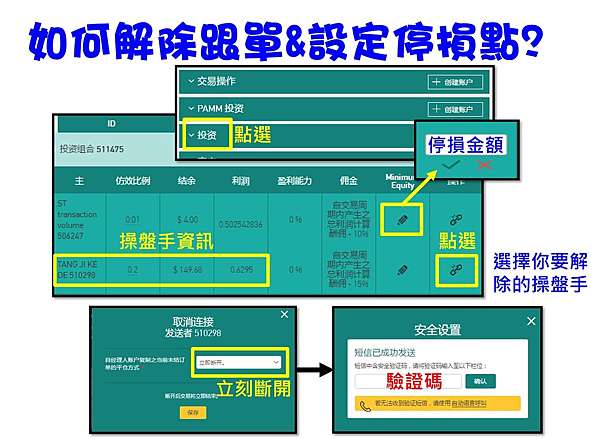600x439 pixels.
Task: Expand the PAMM 投资 section
Action: click(216, 109)
